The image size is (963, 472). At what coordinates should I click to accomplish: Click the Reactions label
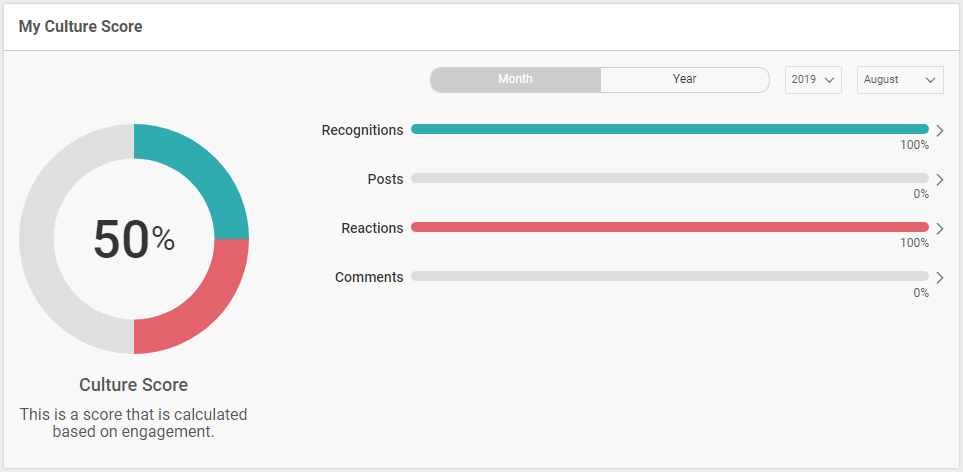point(372,228)
